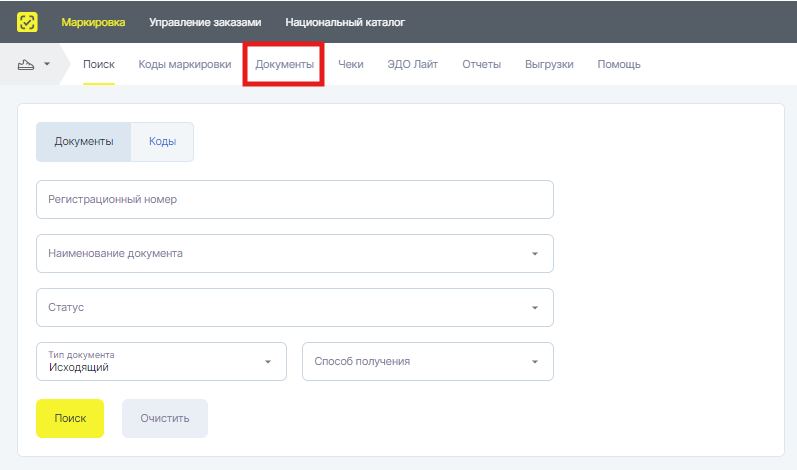
Task: Expand the product group dropdown arrow
Action: click(x=47, y=65)
